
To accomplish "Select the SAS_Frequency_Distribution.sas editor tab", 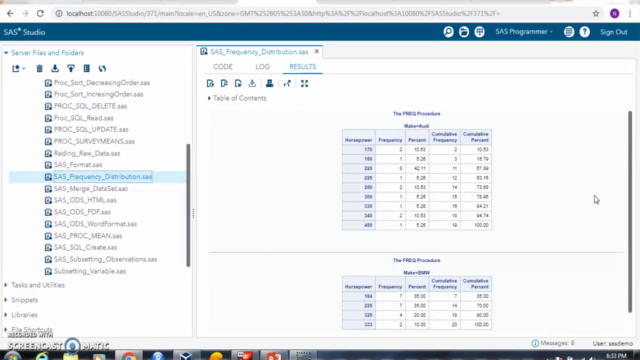I will click(259, 52).
